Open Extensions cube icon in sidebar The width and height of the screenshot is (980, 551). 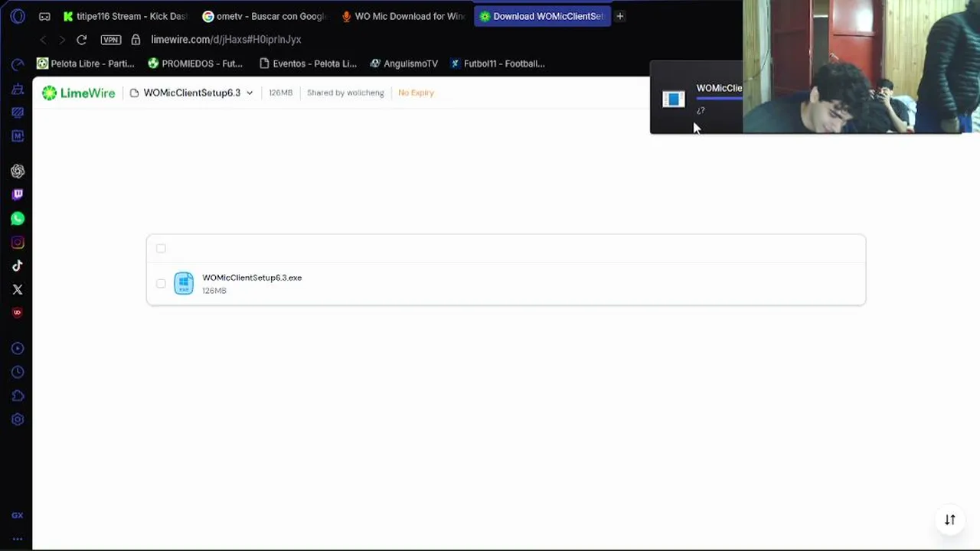tap(18, 396)
